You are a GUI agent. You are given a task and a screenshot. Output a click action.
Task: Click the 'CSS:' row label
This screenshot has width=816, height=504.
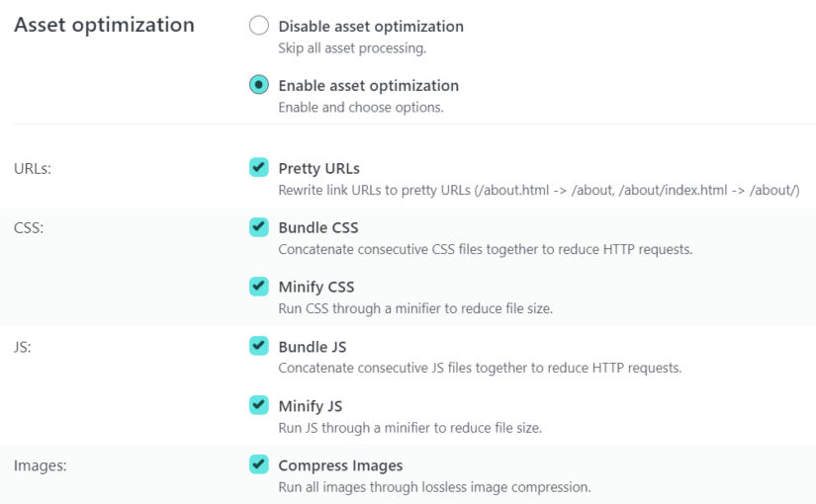point(29,228)
